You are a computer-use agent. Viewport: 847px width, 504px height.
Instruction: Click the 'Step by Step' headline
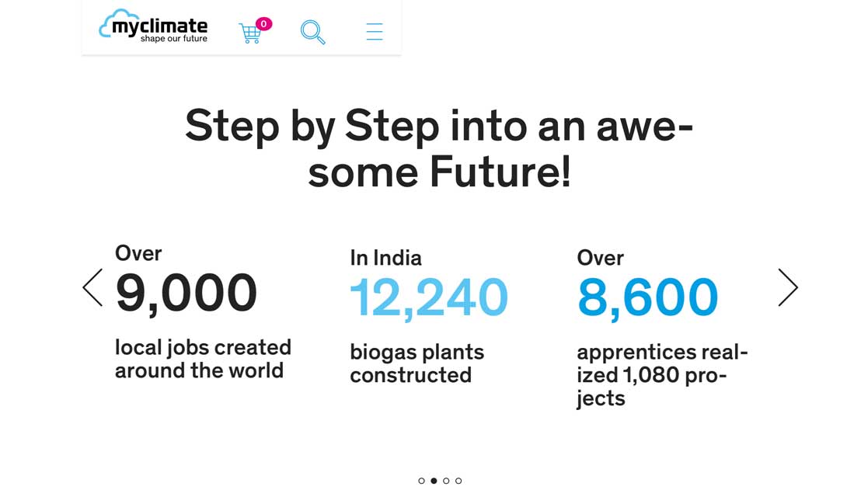point(439,148)
